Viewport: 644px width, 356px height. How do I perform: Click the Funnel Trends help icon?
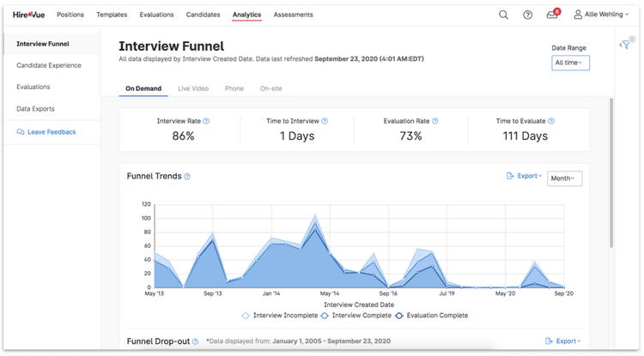[187, 177]
